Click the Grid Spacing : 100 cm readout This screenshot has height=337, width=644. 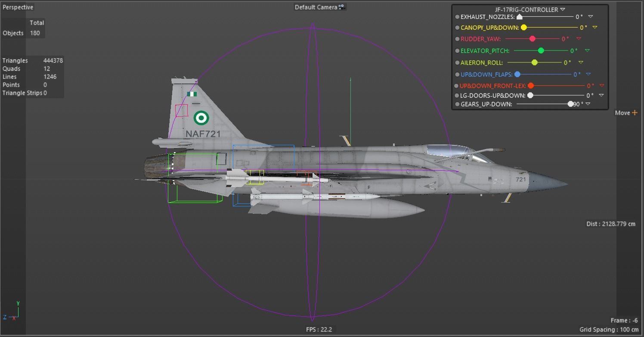[x=609, y=330]
